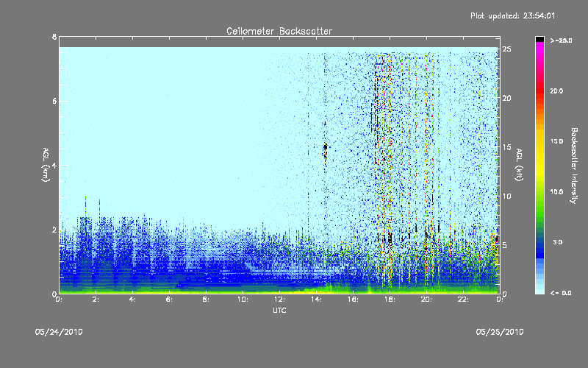
Task: Click the 'Plot updated: 23:54:01' timestamp
Action: coord(512,15)
